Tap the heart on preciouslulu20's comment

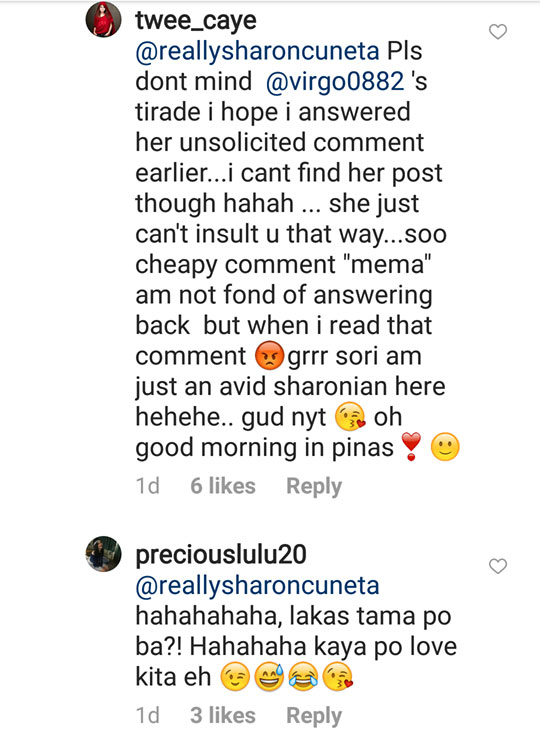(498, 566)
